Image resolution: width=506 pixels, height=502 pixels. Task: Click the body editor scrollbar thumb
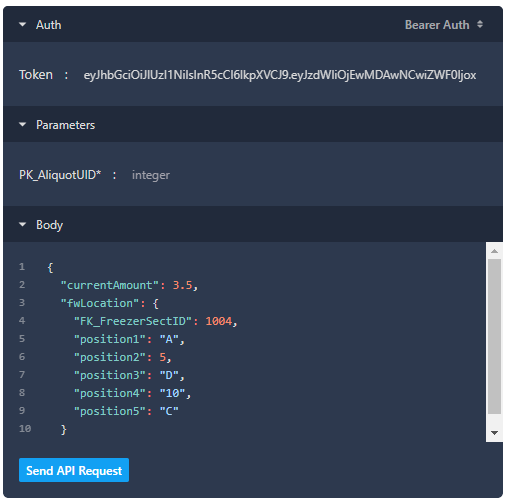click(x=494, y=336)
